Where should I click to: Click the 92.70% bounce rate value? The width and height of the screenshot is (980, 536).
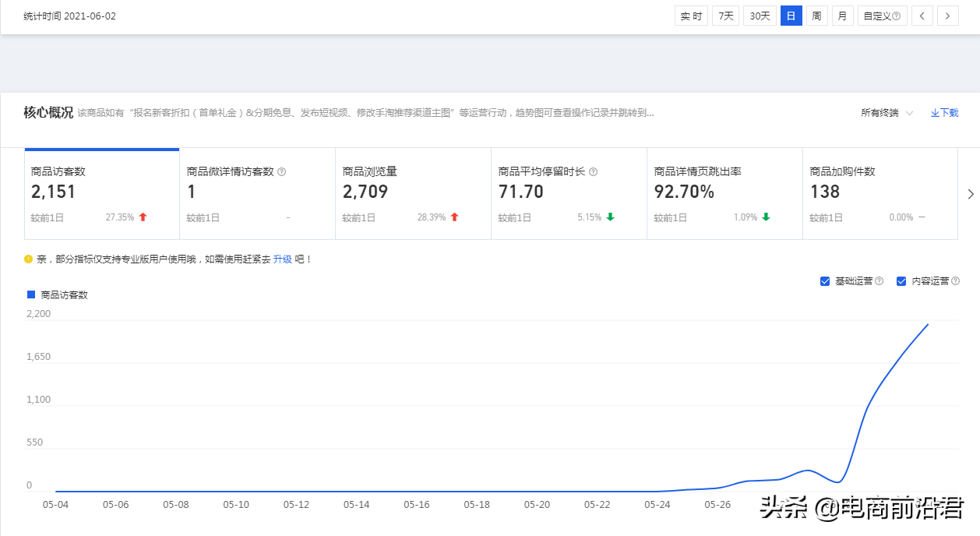point(684,192)
